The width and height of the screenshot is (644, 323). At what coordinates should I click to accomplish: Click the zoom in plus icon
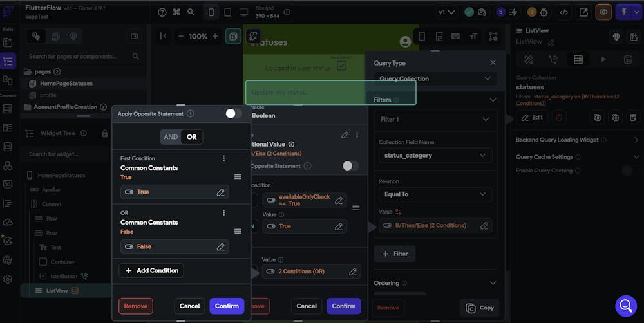[x=215, y=37]
